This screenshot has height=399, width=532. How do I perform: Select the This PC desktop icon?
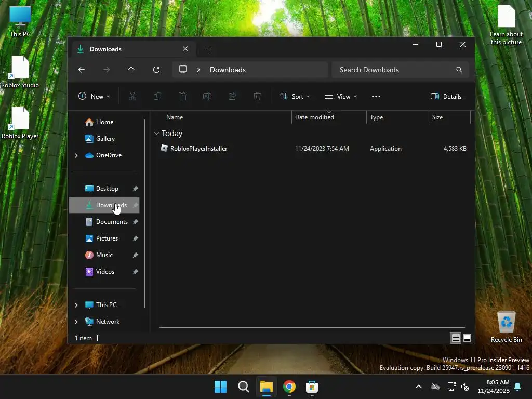(20, 22)
